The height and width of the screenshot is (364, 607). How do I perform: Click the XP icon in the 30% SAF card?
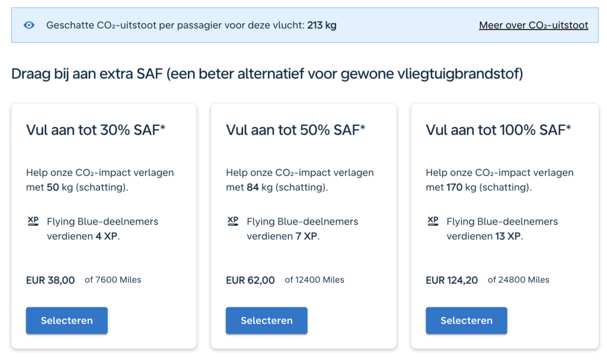coord(33,221)
